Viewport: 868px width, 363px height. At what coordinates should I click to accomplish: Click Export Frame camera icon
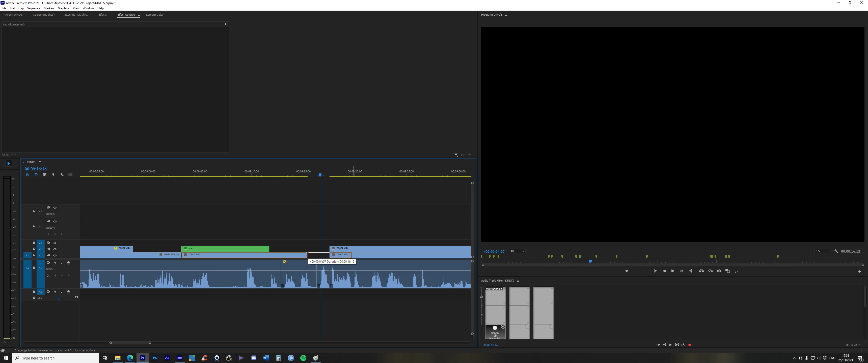coord(719,271)
